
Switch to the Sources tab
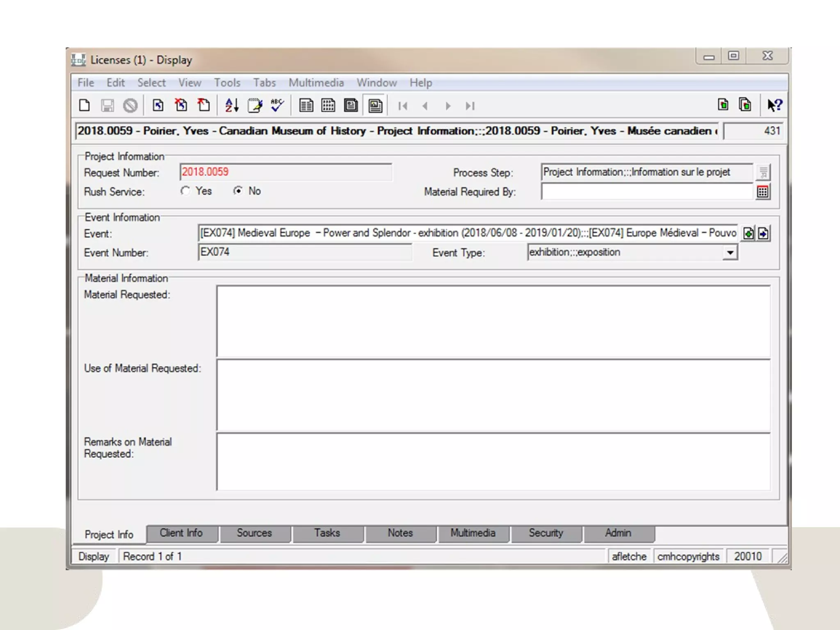click(254, 533)
